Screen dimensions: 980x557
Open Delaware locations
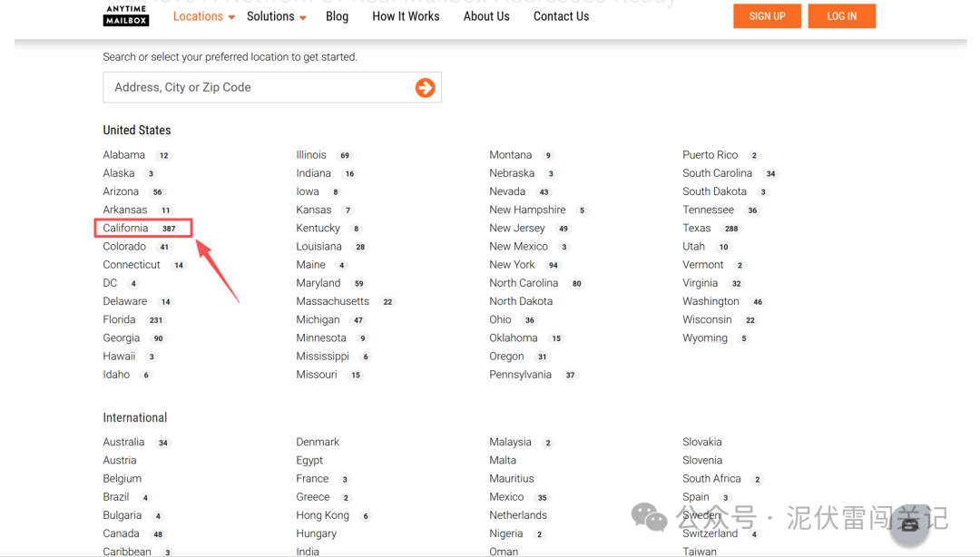[x=125, y=301]
